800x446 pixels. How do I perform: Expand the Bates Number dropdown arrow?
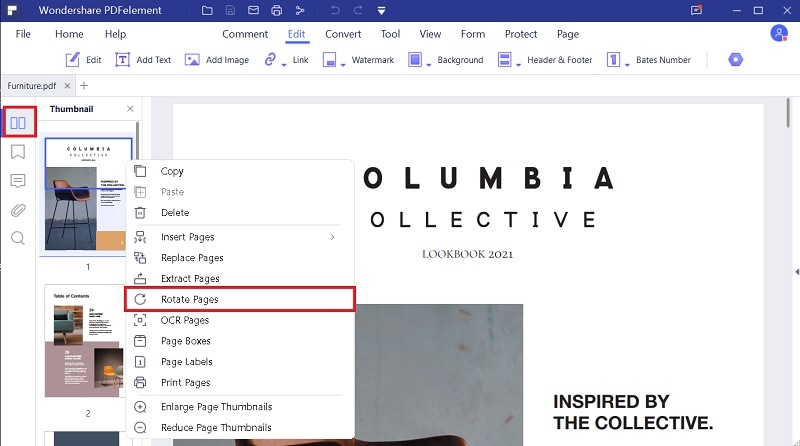[x=627, y=65]
